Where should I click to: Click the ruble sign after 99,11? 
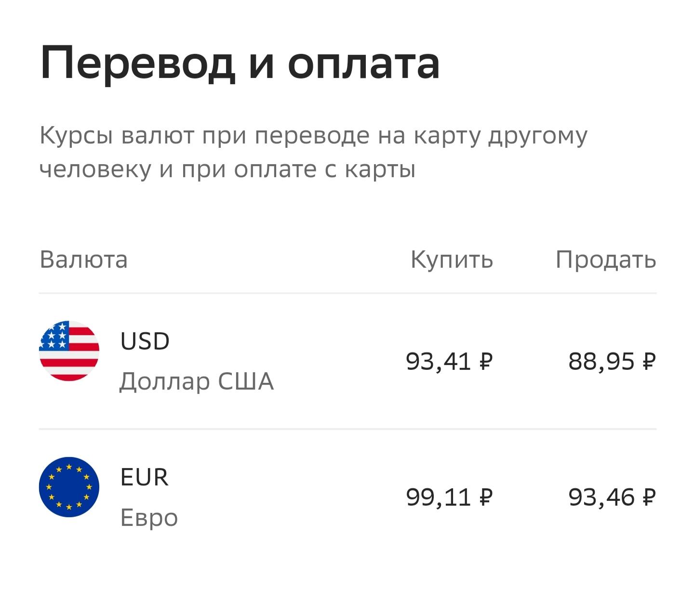(486, 497)
